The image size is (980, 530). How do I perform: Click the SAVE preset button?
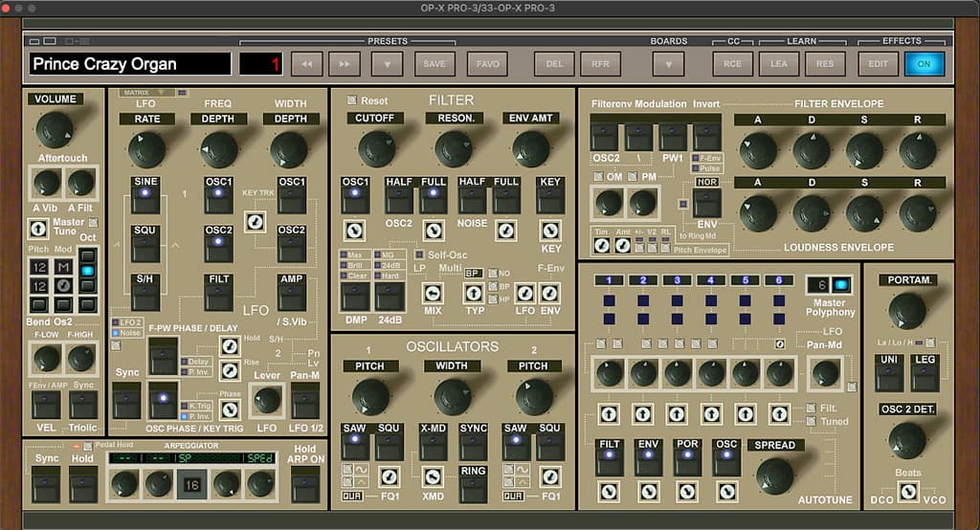point(434,64)
